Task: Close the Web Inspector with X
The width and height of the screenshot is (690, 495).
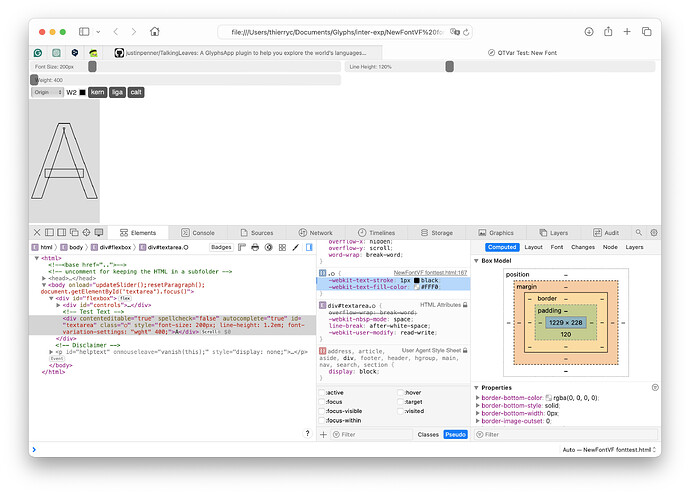Action: 37,232
